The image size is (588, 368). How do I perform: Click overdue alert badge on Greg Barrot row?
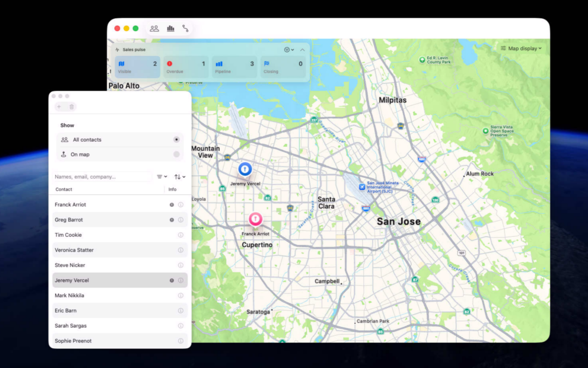(x=172, y=220)
